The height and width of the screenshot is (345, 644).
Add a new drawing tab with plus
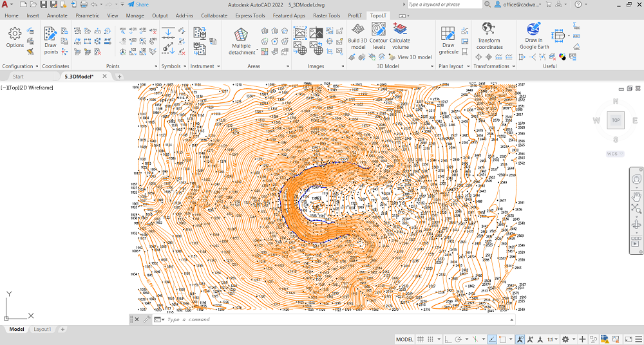point(120,77)
